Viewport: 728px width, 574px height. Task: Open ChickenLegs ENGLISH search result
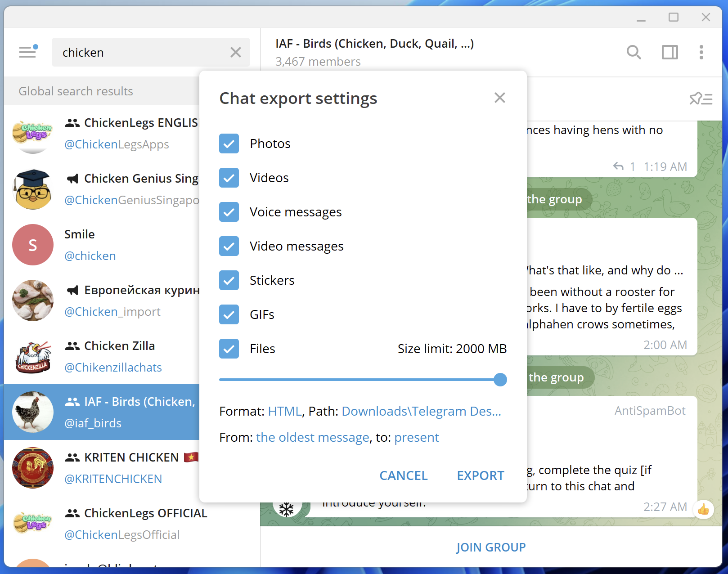102,133
